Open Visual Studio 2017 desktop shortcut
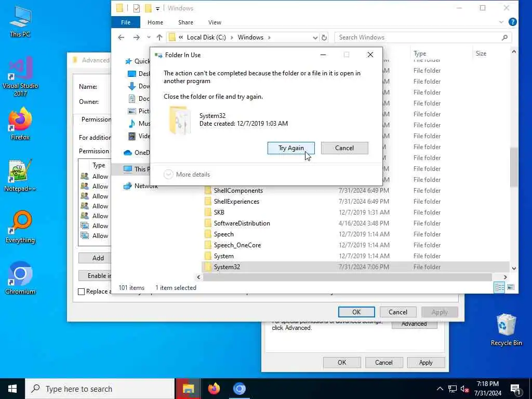The width and height of the screenshot is (532, 399). point(20,77)
